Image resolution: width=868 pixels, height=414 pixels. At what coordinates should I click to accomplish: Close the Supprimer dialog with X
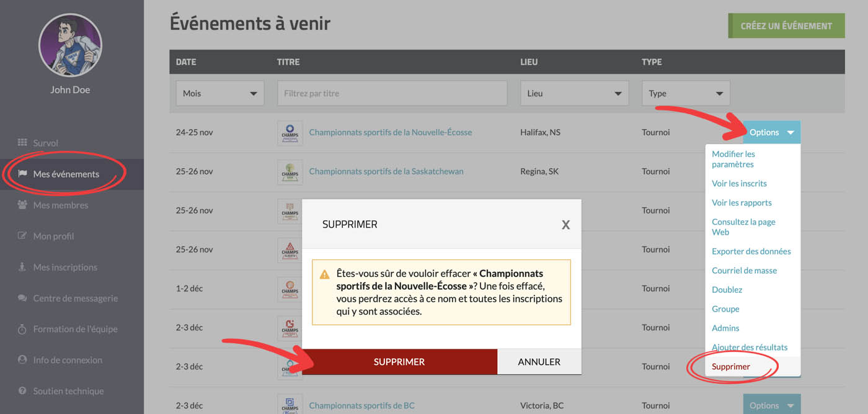click(565, 225)
